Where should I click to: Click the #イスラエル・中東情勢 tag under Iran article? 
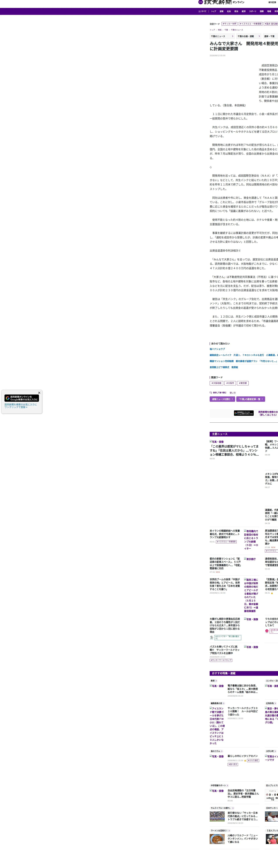pyautogui.click(x=226, y=542)
